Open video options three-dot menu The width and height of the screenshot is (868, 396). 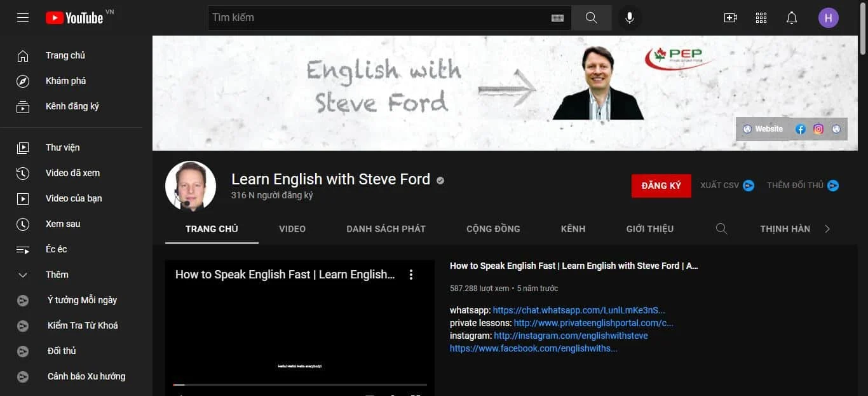[411, 275]
